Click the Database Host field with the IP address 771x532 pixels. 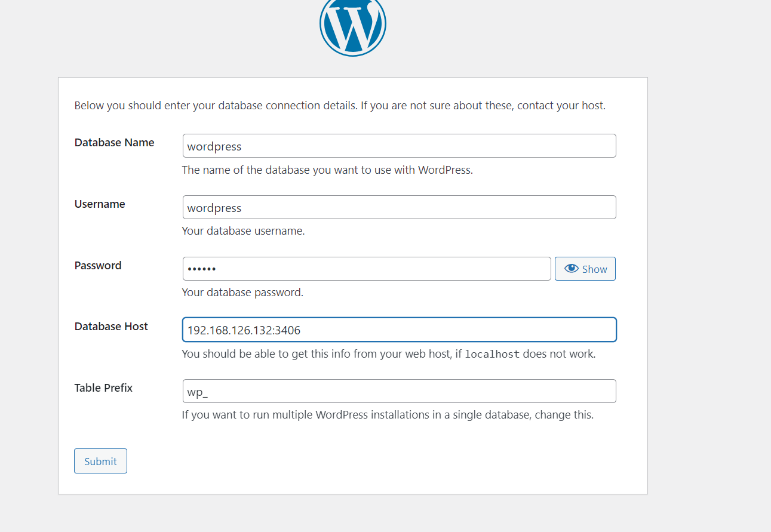pyautogui.click(x=399, y=330)
